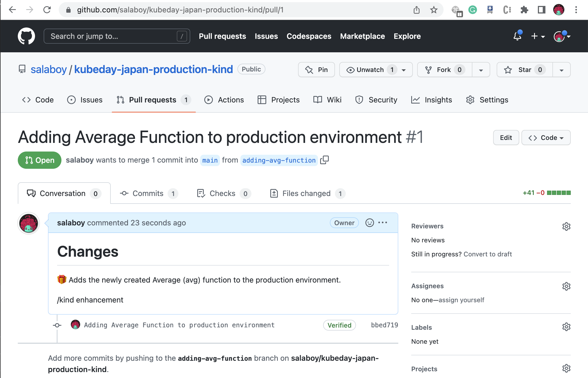Bookmark page with the star icon
Image resolution: width=588 pixels, height=378 pixels.
(434, 10)
